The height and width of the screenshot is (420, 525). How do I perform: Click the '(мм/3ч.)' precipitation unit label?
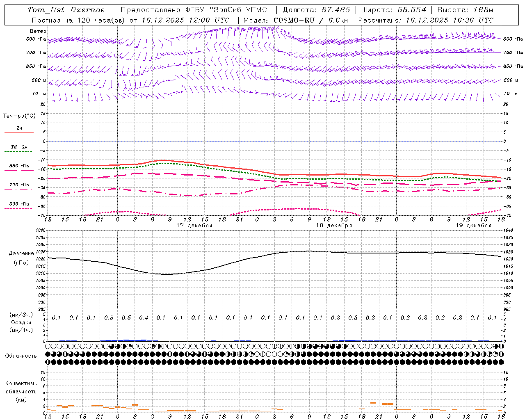[21, 315]
